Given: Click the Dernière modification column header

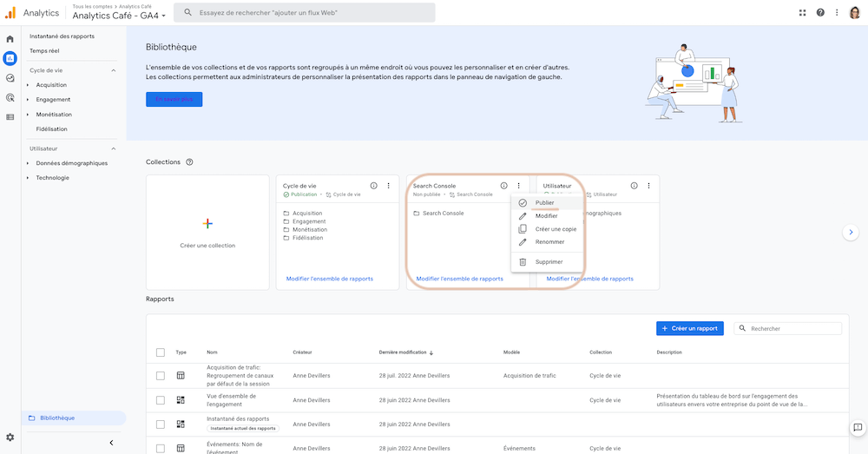Looking at the screenshot, I should [x=403, y=352].
